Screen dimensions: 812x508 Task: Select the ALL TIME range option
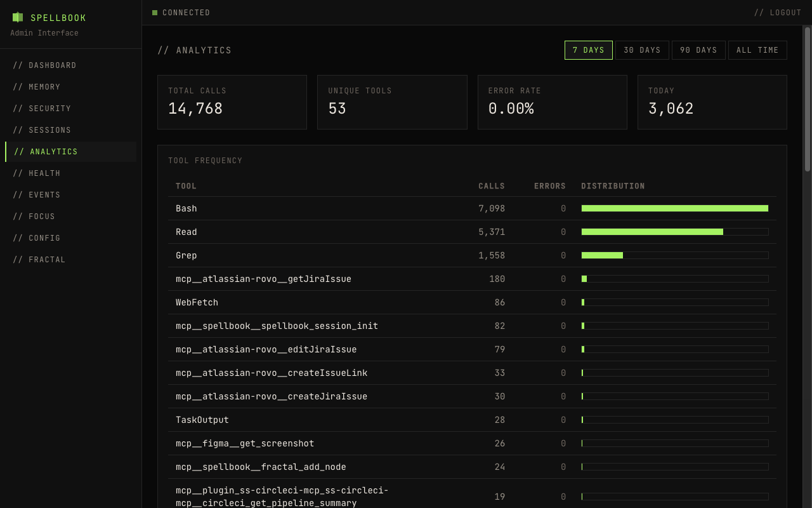757,50
